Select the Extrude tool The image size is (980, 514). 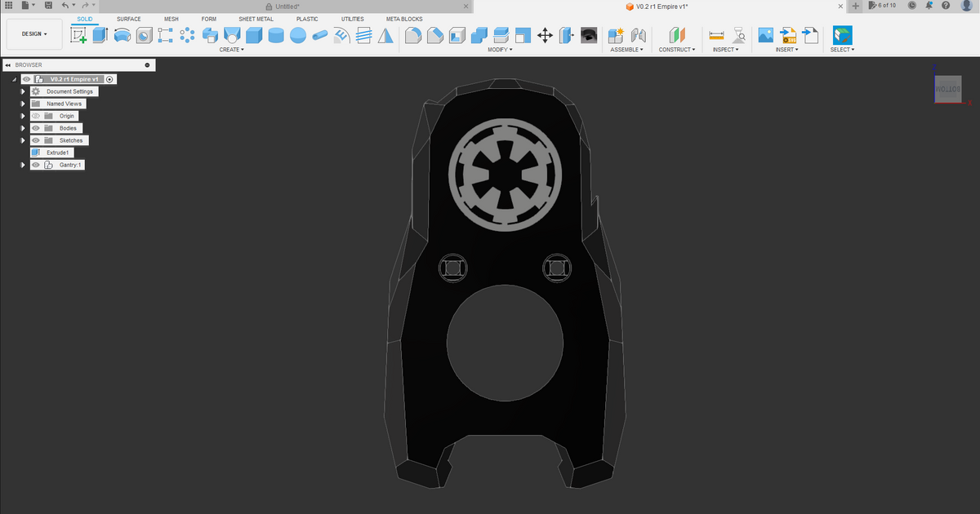99,35
